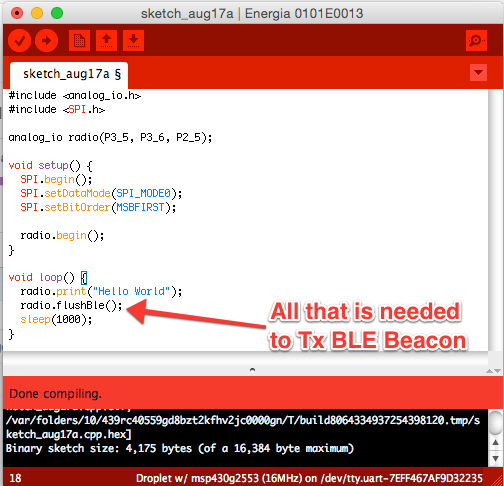The image size is (504, 486).
Task: Click the Verify checkmark button
Action: 20,41
